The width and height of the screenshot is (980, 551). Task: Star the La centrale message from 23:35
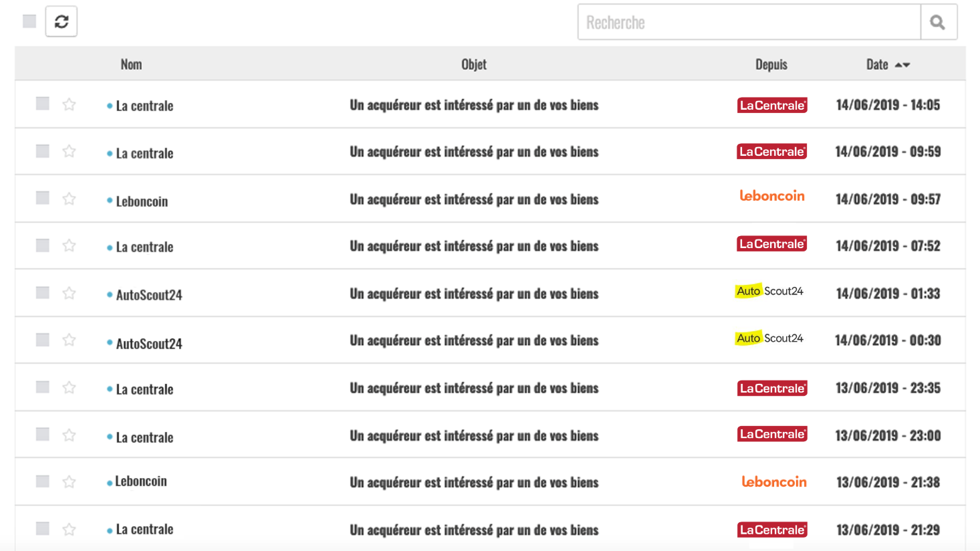[x=69, y=388]
